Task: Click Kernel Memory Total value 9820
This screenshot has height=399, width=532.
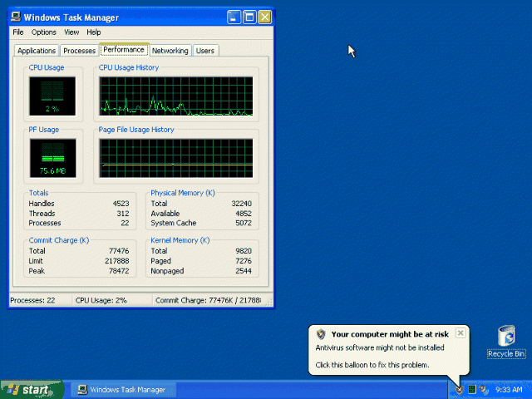Action: 244,251
